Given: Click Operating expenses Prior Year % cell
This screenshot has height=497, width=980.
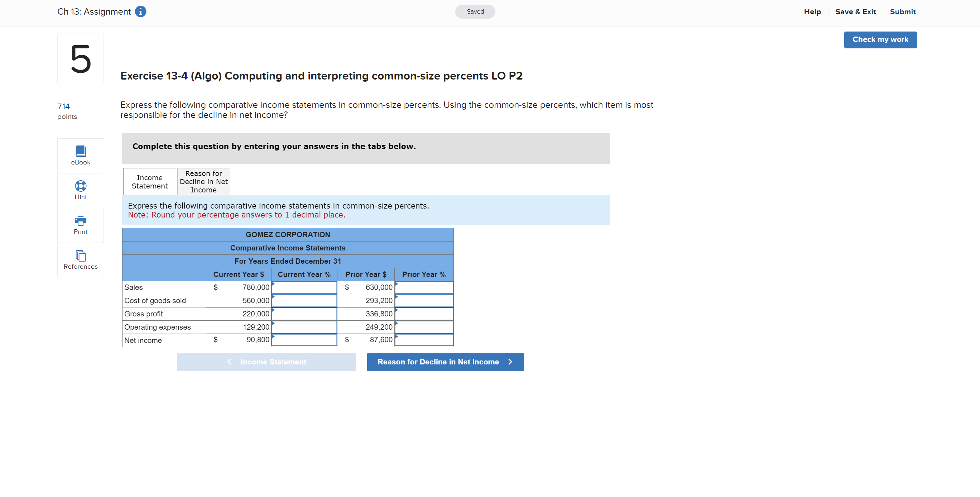Looking at the screenshot, I should (x=424, y=327).
